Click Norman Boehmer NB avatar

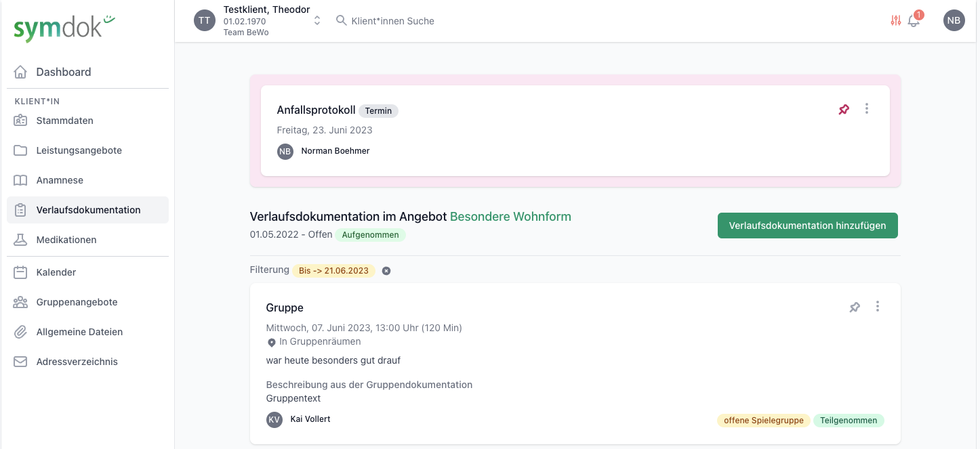point(285,151)
